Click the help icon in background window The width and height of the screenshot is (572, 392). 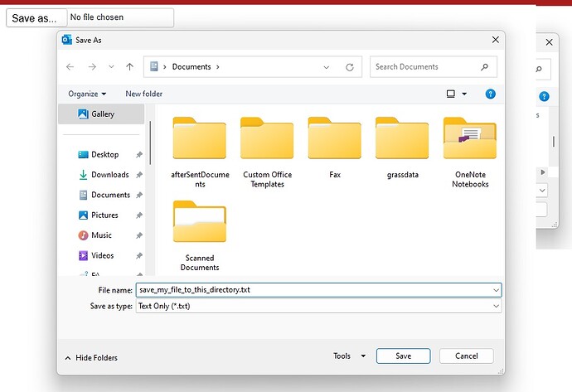click(x=544, y=97)
